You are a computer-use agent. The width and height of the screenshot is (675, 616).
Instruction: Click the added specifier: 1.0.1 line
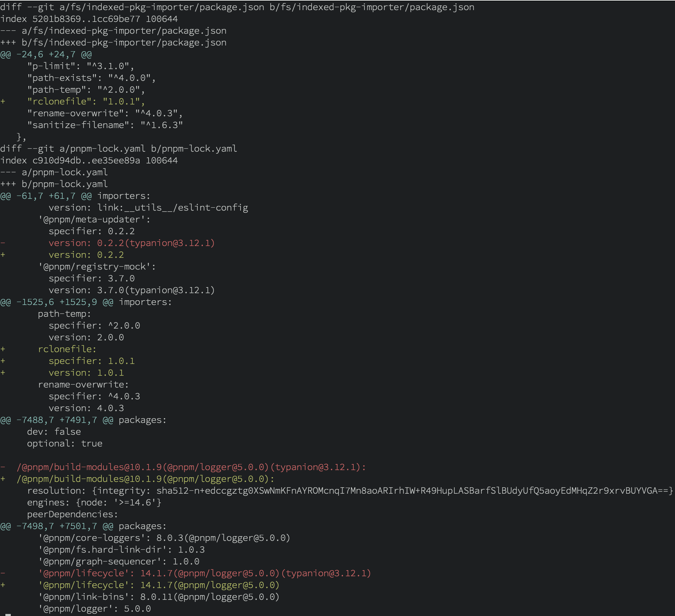[x=92, y=361]
